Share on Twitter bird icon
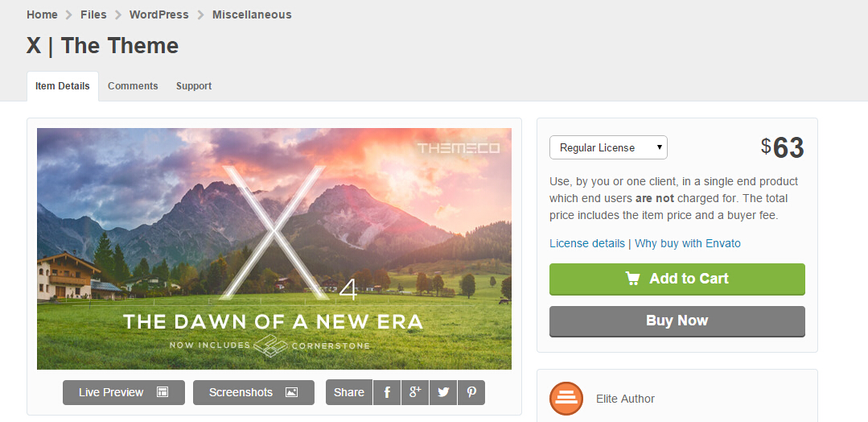The width and height of the screenshot is (868, 422). [443, 393]
